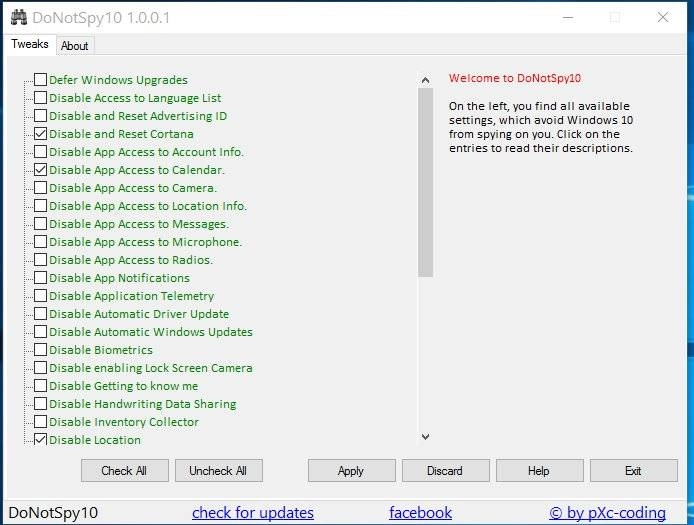Uncheck Disable and Reset Cortana checkbox
Screen dimensions: 694x525
tap(40, 134)
